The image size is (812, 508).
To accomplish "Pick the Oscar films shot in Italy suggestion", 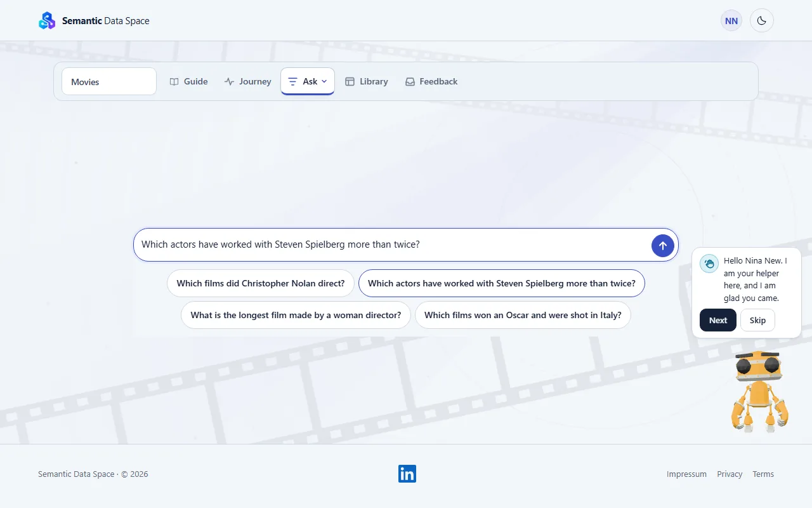I will click(x=523, y=315).
